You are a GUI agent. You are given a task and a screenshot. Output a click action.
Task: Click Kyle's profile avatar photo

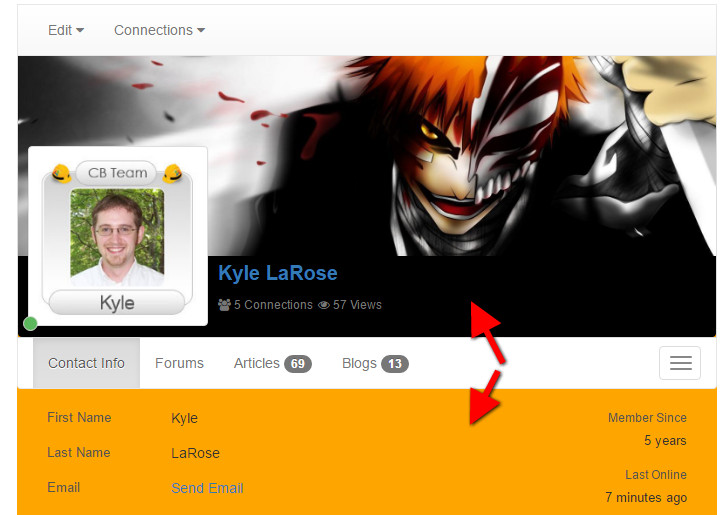(117, 235)
